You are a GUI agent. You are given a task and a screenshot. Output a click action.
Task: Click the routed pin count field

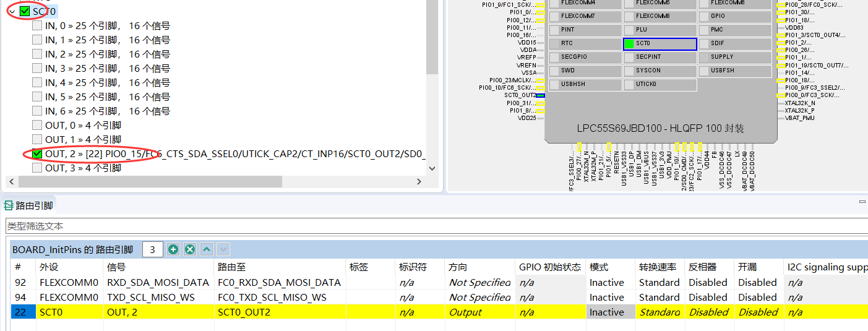(x=153, y=249)
